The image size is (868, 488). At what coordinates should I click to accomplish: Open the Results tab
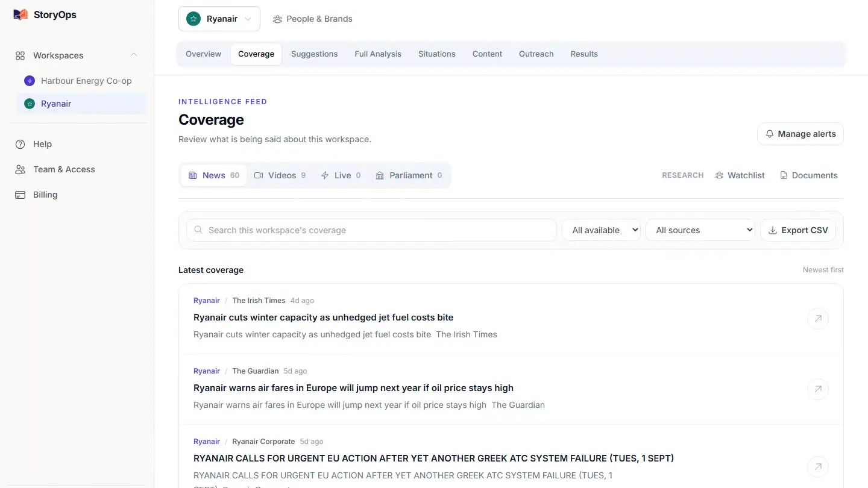(584, 54)
